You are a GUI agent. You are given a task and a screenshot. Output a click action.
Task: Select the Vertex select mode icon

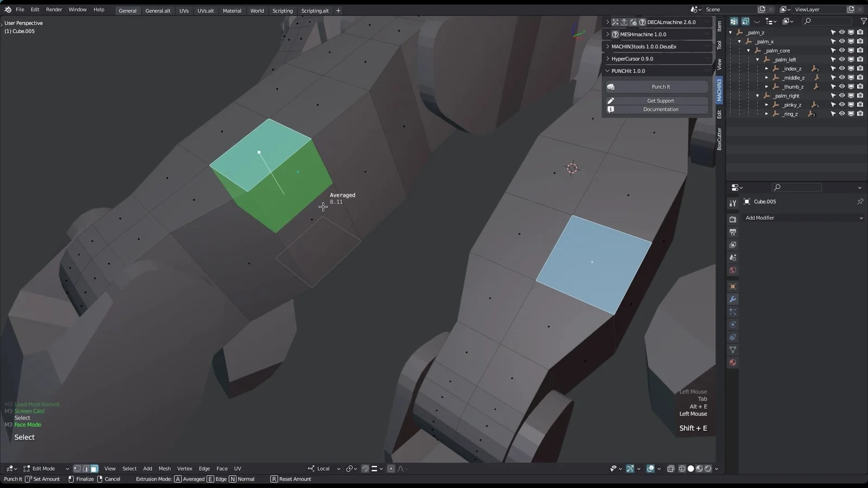(x=77, y=468)
